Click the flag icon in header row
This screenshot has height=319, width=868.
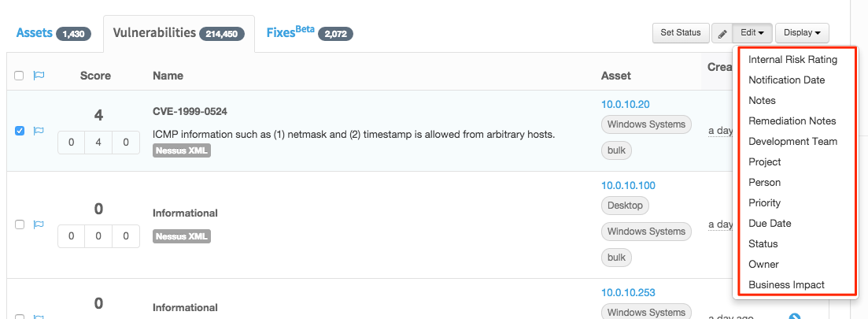pyautogui.click(x=39, y=76)
